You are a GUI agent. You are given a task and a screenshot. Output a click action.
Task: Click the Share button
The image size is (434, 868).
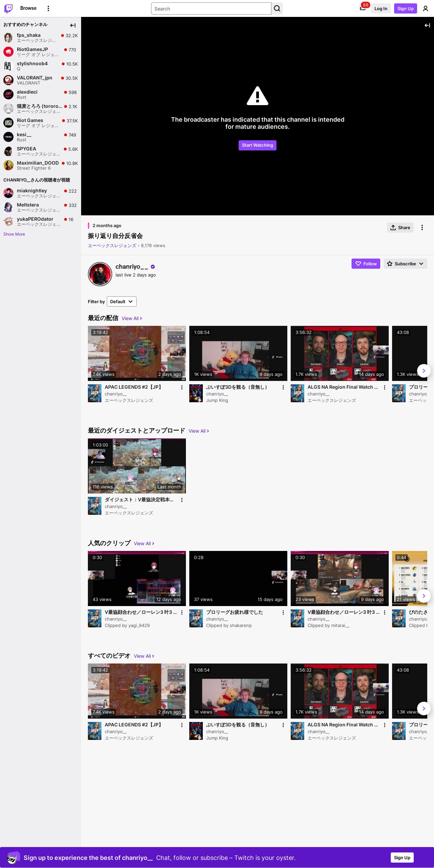[x=400, y=227]
